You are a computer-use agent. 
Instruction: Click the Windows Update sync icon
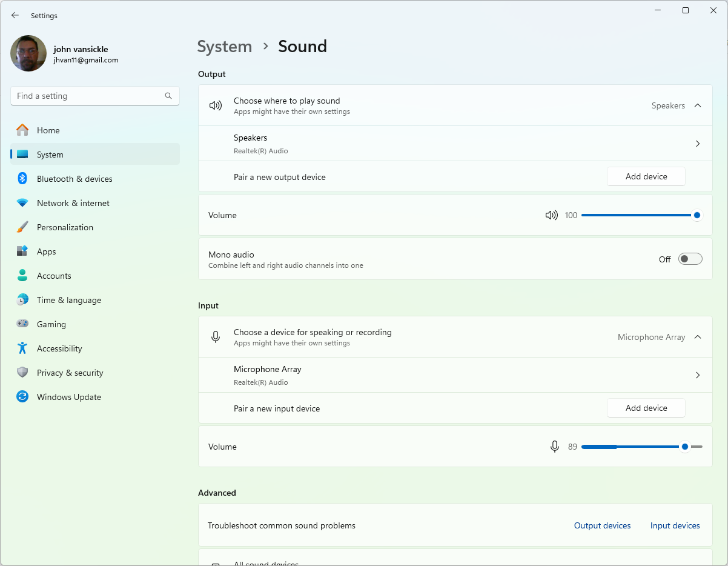22,396
